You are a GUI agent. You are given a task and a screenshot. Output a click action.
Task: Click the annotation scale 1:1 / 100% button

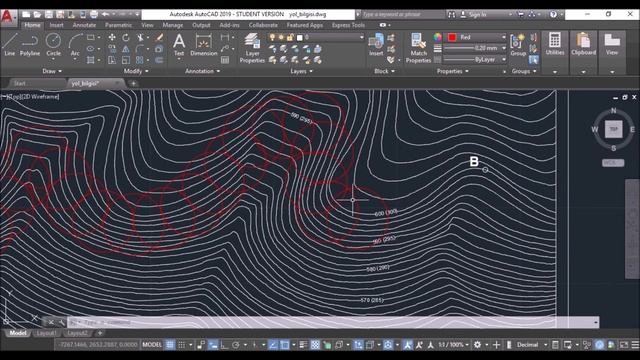point(453,345)
